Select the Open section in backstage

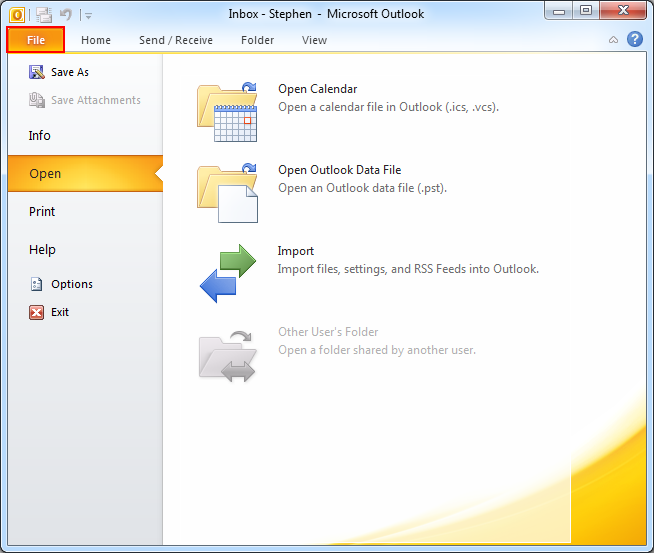[x=85, y=173]
